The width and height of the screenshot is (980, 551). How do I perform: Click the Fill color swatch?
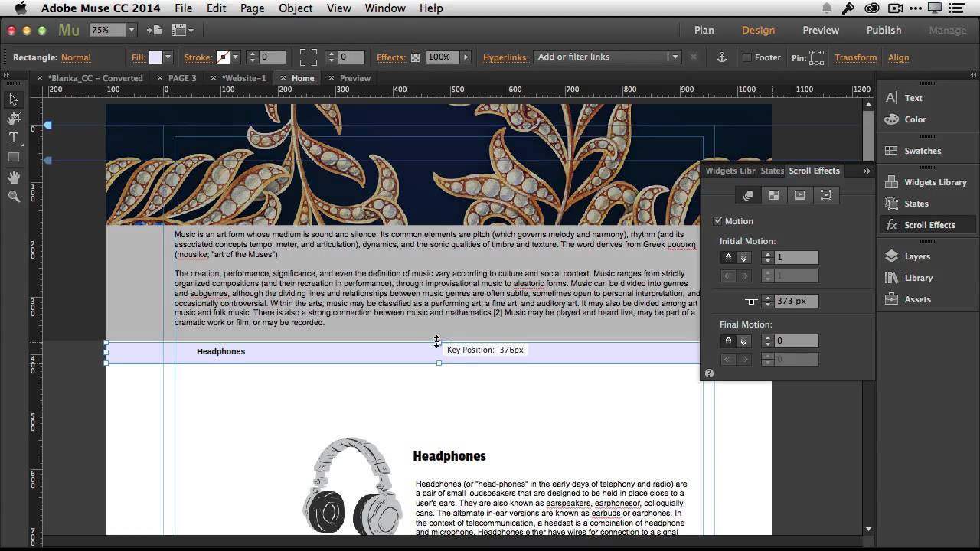point(155,57)
